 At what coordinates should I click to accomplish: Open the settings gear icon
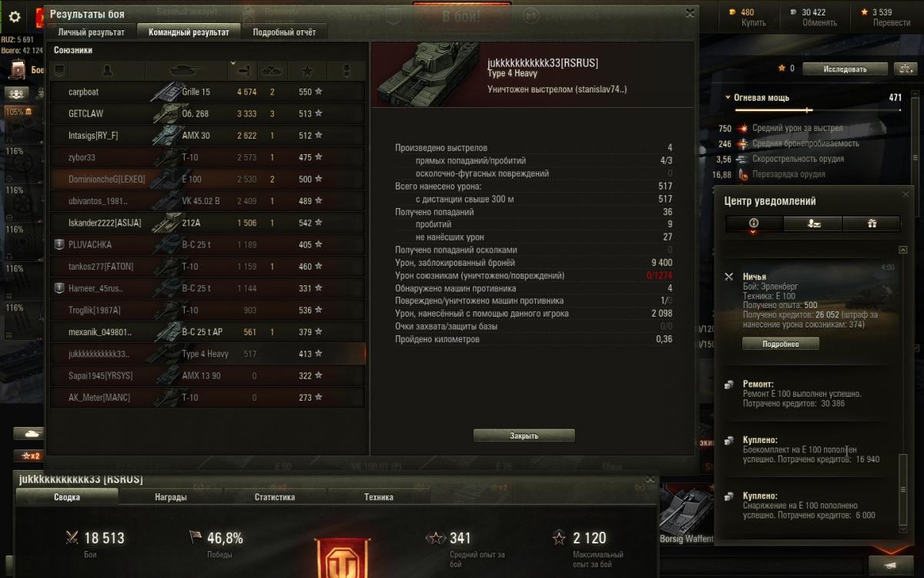(14, 16)
